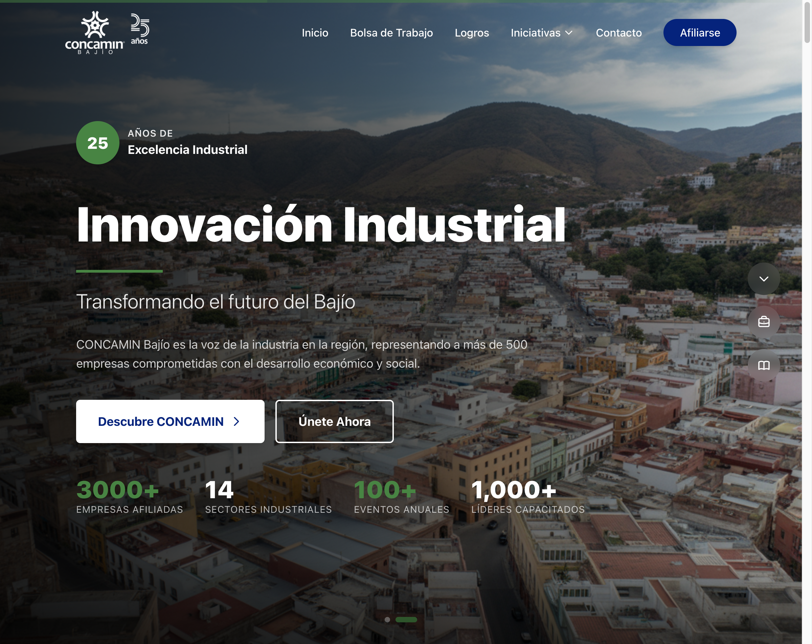Screen dimensions: 812x644
Task: Select Inicio in the navigation bar
Action: click(315, 33)
